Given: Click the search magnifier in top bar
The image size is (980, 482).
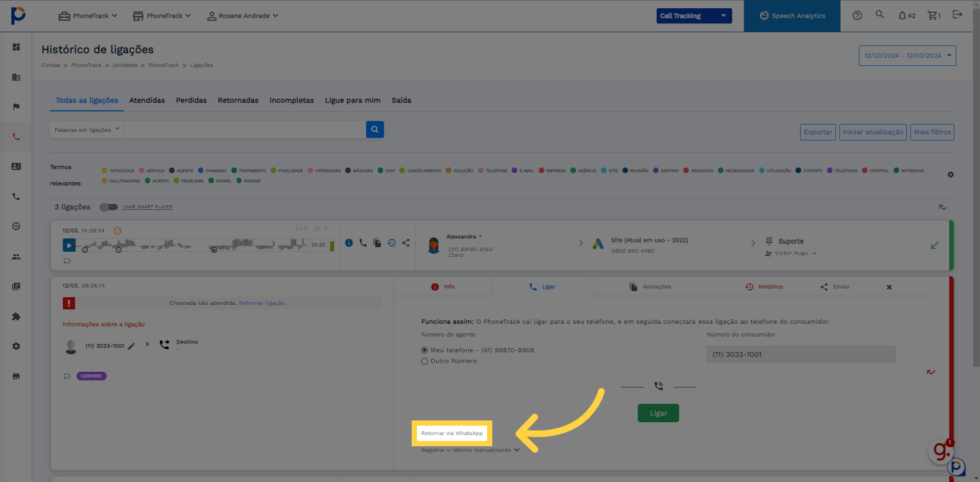Looking at the screenshot, I should (880, 14).
